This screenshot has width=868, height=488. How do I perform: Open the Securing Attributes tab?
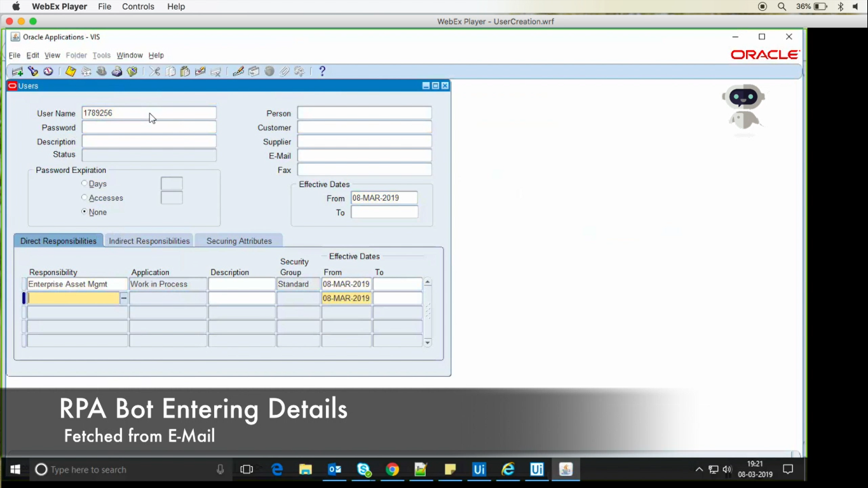pyautogui.click(x=239, y=241)
